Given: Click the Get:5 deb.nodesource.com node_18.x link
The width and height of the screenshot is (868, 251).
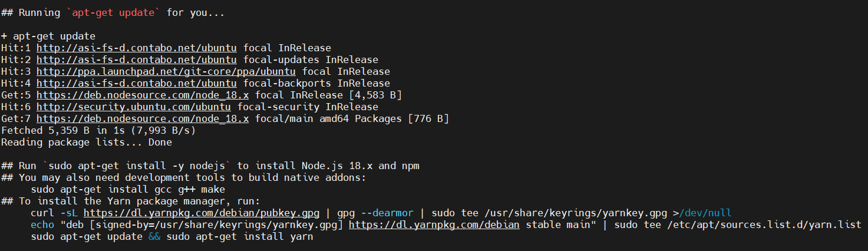Looking at the screenshot, I should click(x=143, y=95).
